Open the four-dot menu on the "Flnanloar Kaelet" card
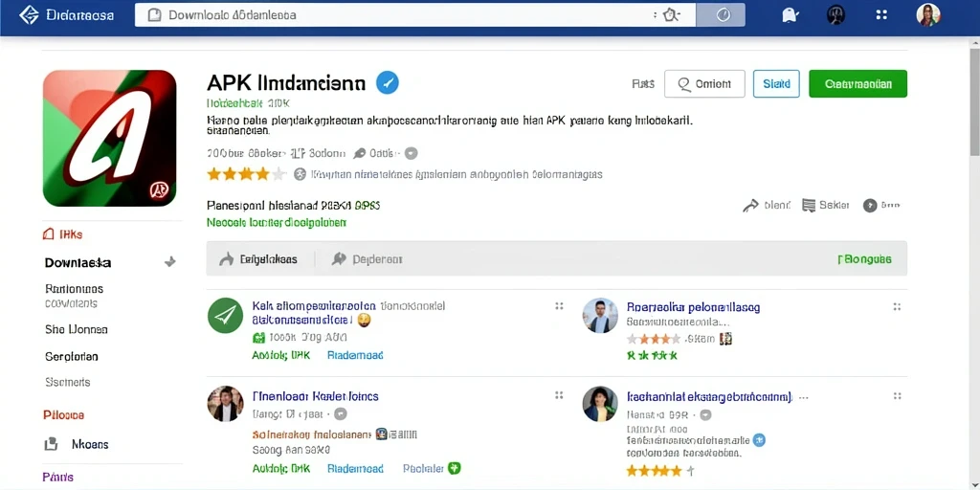Image resolution: width=980 pixels, height=490 pixels. (x=559, y=395)
